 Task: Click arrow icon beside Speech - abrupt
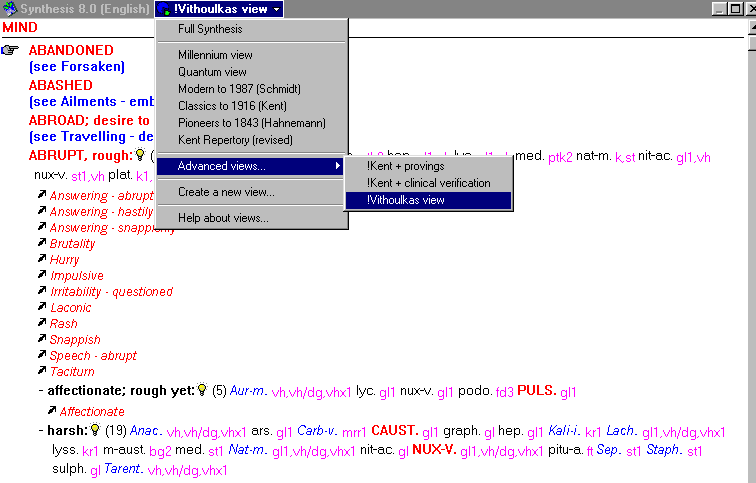click(42, 354)
